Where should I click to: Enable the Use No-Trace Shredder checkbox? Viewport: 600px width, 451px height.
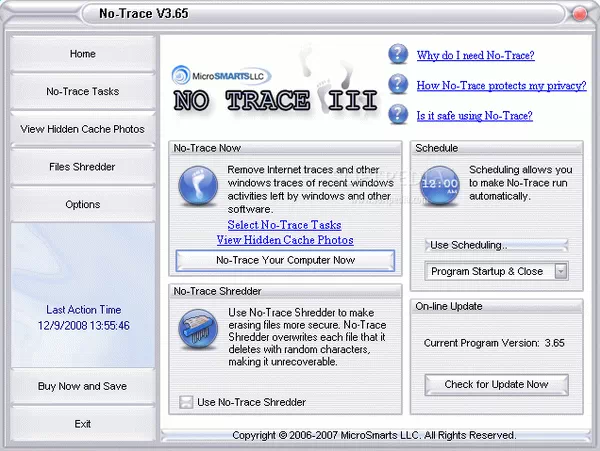coord(185,402)
